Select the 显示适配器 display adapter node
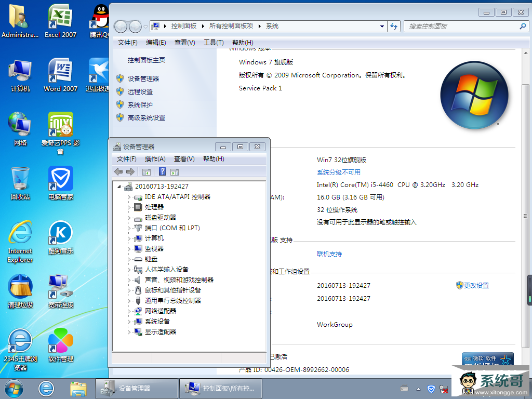532x399 pixels. point(160,332)
